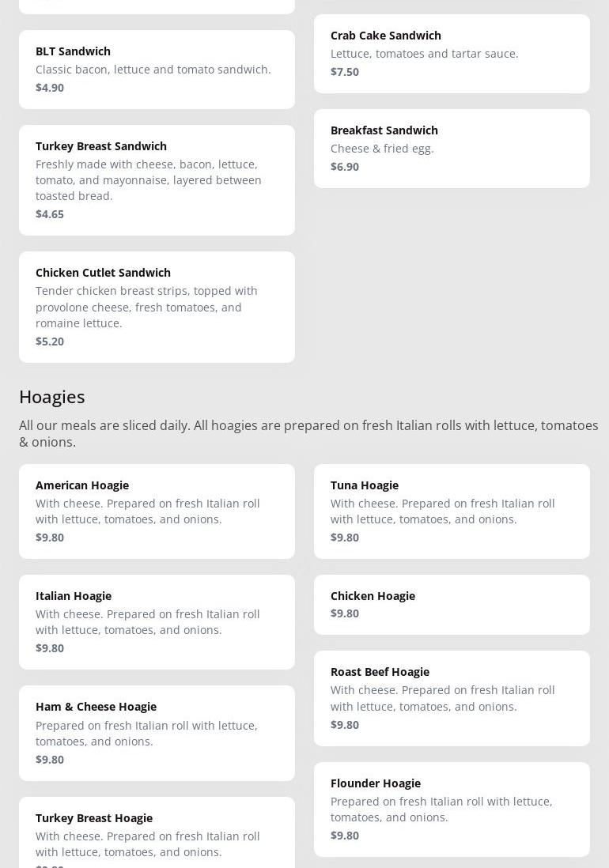Choose the Turkey Breast Hoagie item
This screenshot has height=868, width=609.
[x=157, y=834]
